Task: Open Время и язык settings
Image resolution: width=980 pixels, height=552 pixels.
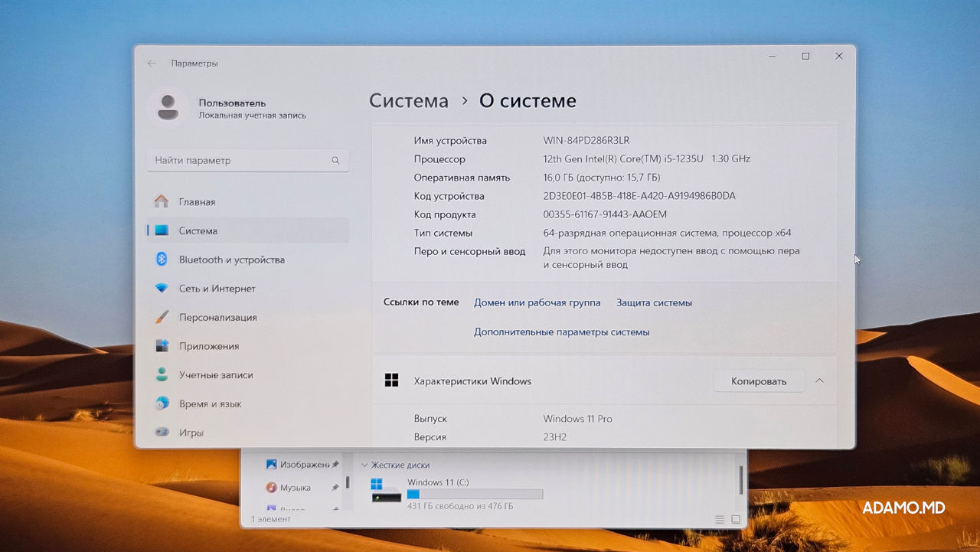Action: point(248,403)
